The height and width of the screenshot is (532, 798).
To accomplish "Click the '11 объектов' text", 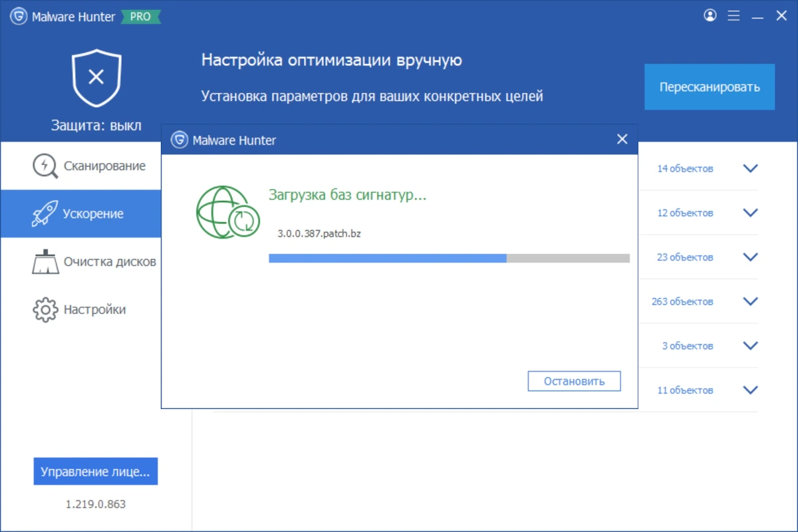I will pyautogui.click(x=685, y=390).
